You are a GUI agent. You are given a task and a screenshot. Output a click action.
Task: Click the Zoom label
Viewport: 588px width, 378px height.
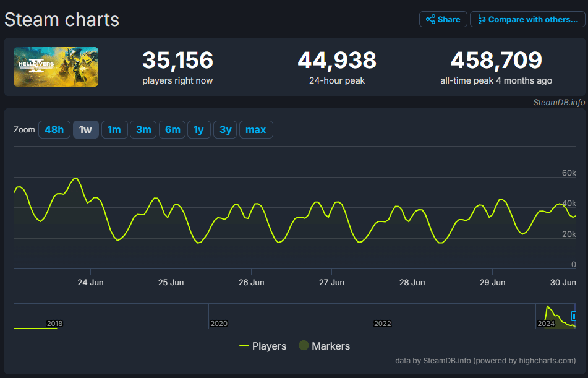[x=24, y=129]
